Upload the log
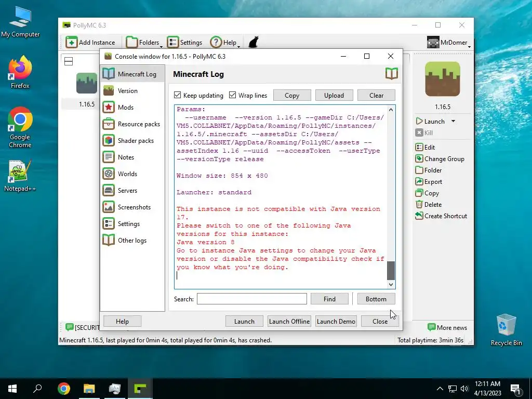 pyautogui.click(x=334, y=96)
